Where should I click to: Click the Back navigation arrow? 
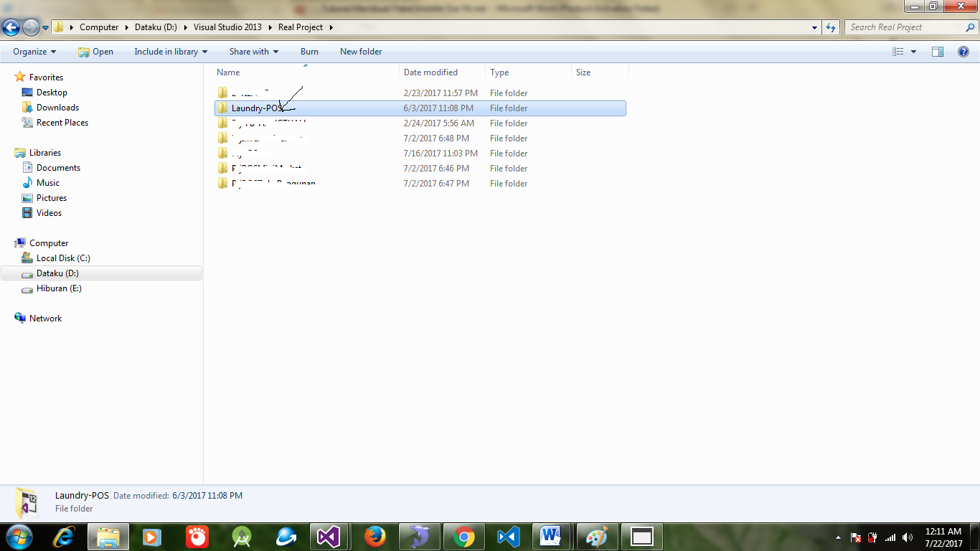click(x=11, y=27)
